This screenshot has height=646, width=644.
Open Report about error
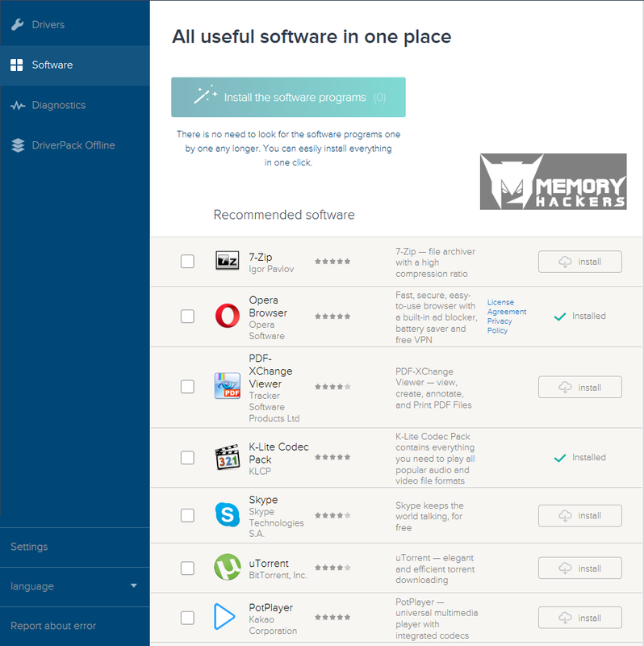point(74,626)
